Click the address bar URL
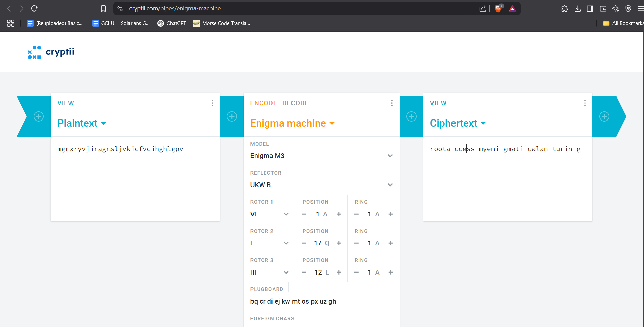Image resolution: width=644 pixels, height=327 pixels. coord(175,8)
